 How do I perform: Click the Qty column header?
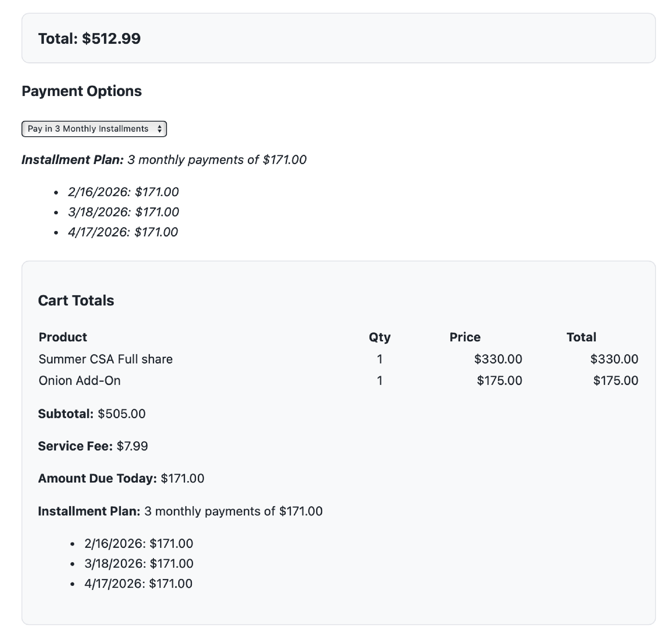point(380,337)
